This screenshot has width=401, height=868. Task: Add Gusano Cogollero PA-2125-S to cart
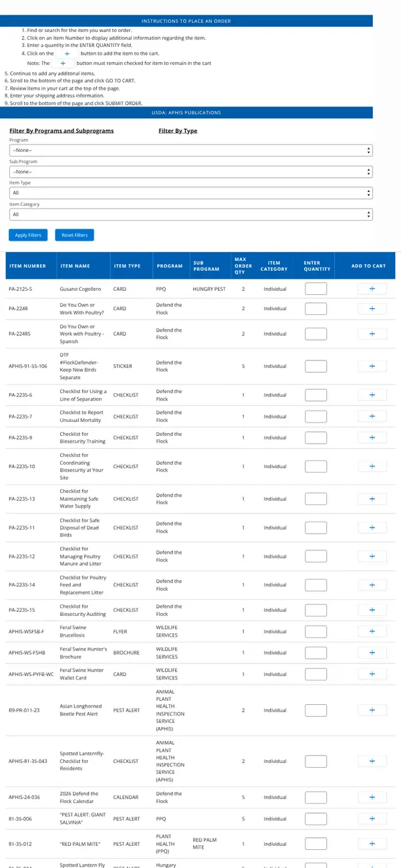coord(372,289)
